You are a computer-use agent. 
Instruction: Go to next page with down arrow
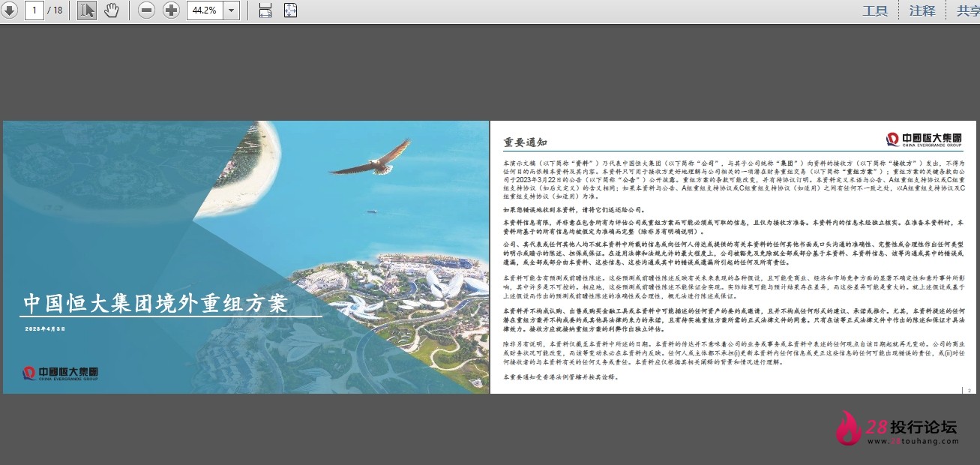pos(9,10)
